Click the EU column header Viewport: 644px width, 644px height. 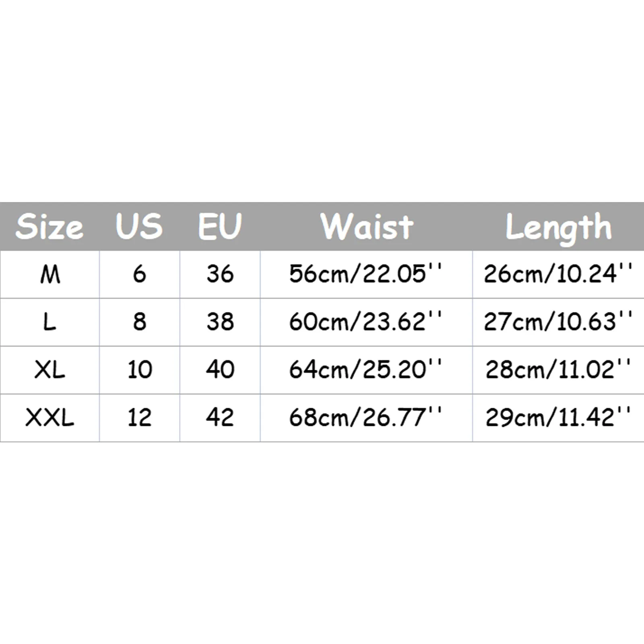click(220, 226)
